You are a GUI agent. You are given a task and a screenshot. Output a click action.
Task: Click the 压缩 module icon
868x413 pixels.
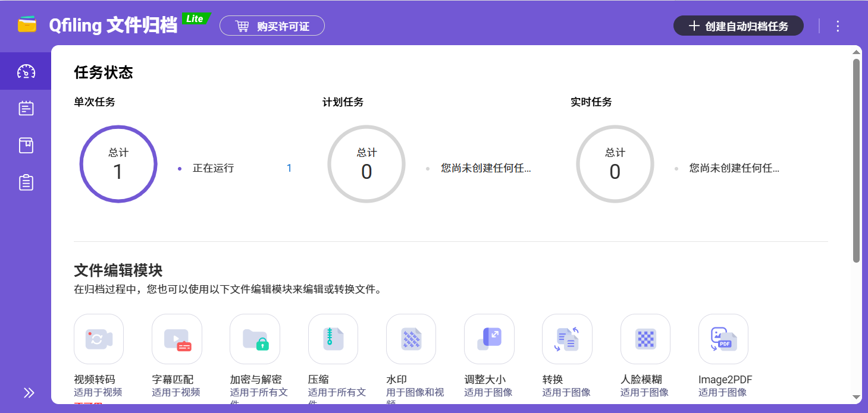click(x=333, y=339)
